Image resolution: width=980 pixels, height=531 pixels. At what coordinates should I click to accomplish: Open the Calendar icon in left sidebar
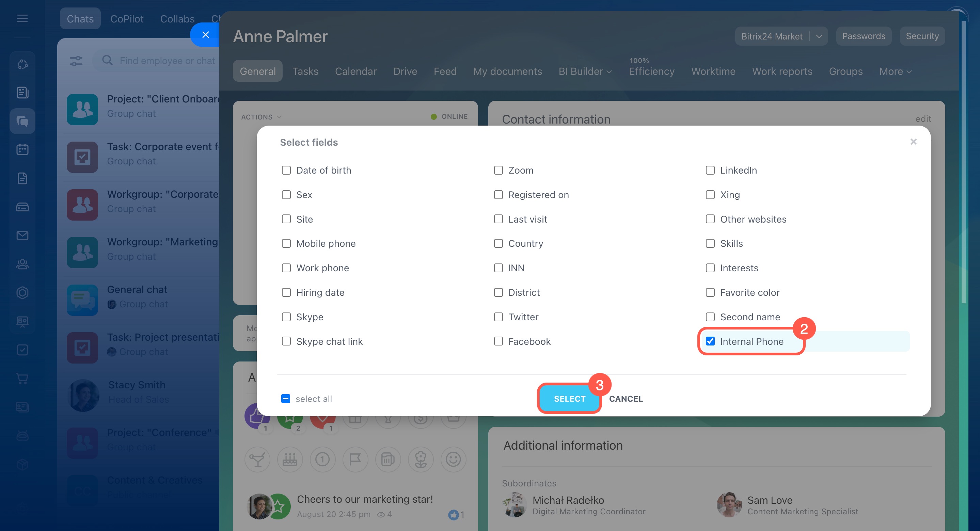click(x=22, y=149)
